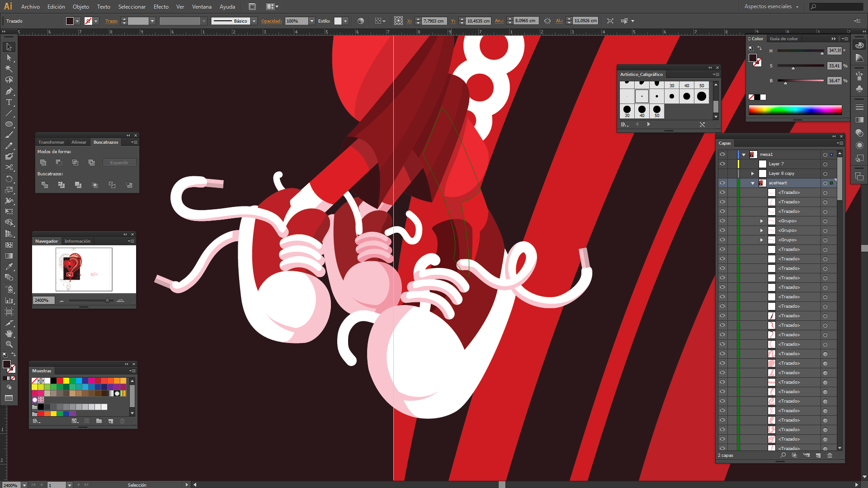Collapse the aceHeart layer contents
The image size is (868, 488).
(753, 183)
